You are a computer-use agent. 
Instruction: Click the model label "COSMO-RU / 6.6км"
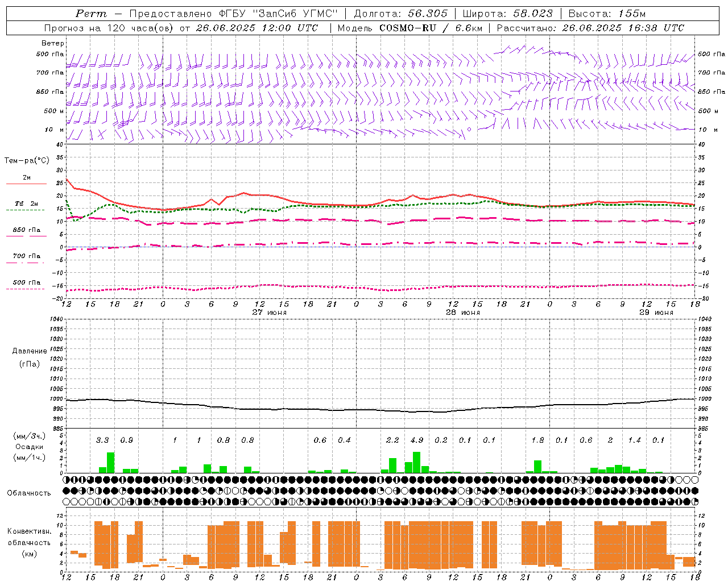point(431,28)
